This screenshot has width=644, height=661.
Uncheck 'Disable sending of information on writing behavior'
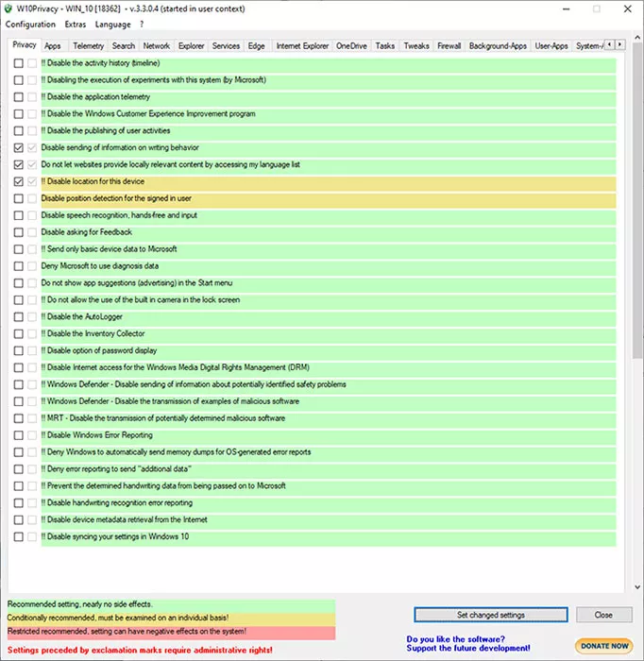19,147
